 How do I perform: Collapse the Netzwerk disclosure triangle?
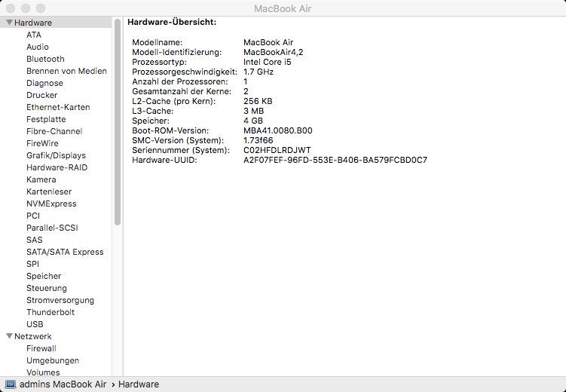click(9, 336)
